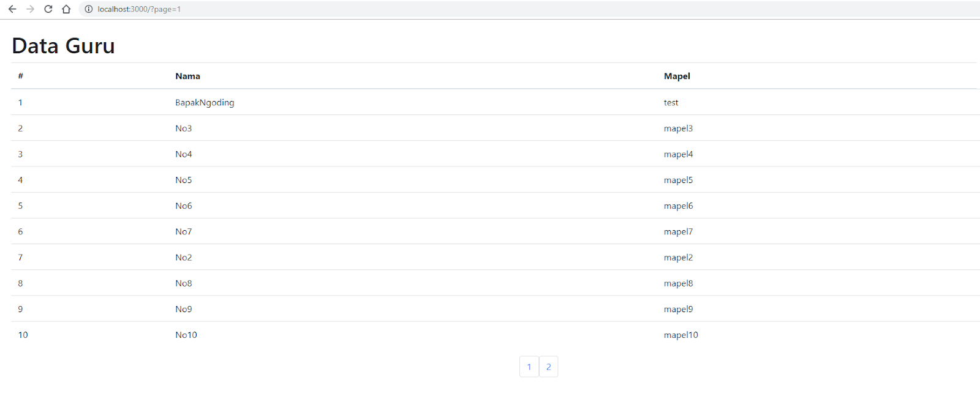Click the No3 name cell
The height and width of the screenshot is (407, 980).
tap(184, 129)
